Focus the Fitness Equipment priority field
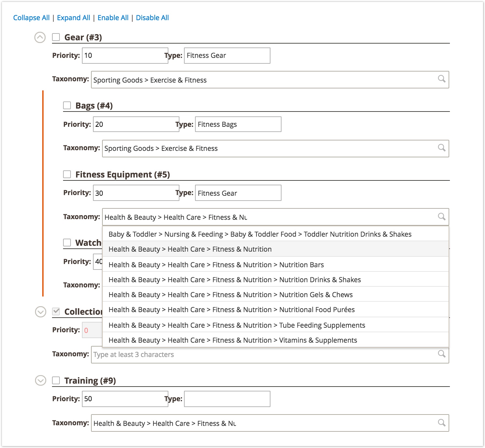 (136, 193)
